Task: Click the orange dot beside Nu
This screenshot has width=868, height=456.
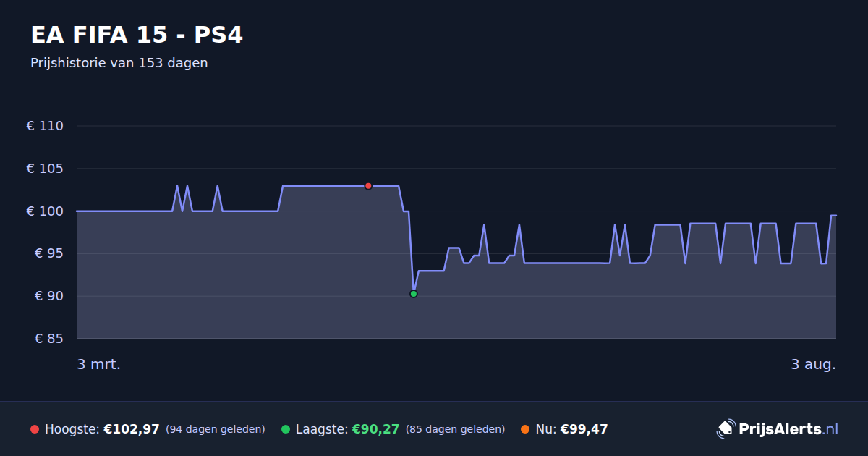Action: click(x=525, y=429)
